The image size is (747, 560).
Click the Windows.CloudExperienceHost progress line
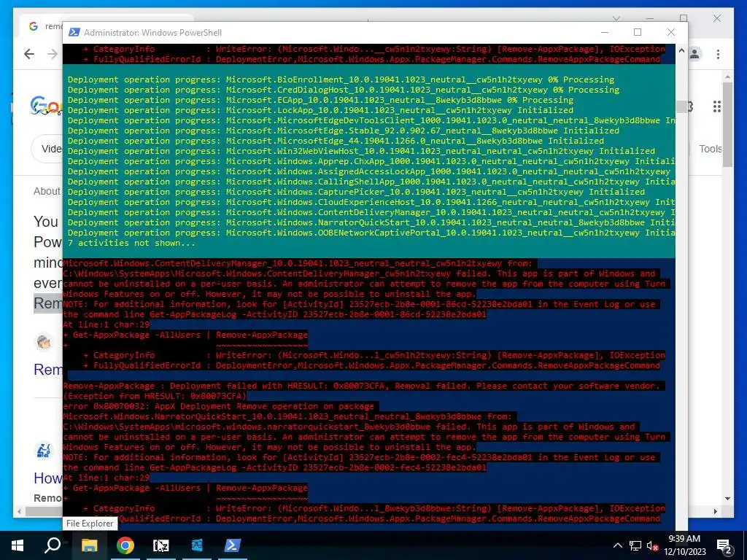[371, 202]
